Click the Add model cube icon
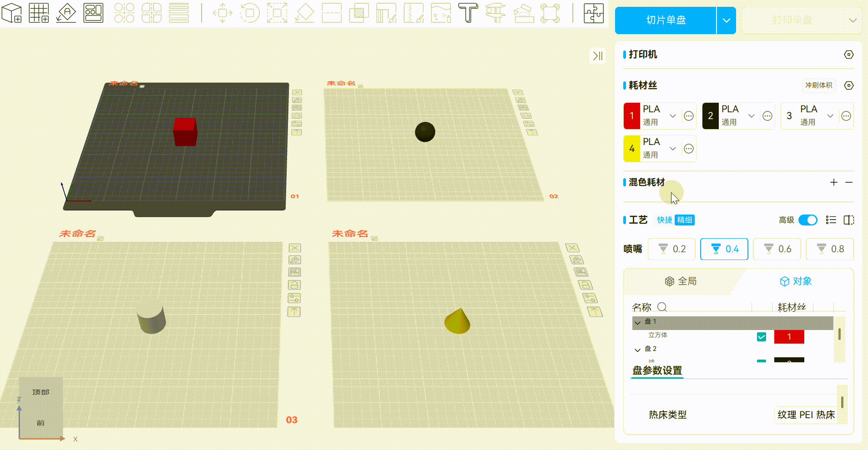The height and width of the screenshot is (450, 868). click(12, 13)
